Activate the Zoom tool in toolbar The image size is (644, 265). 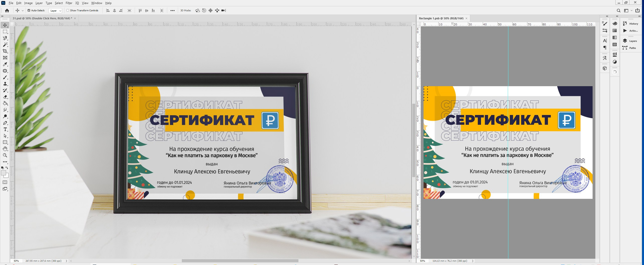[5, 155]
